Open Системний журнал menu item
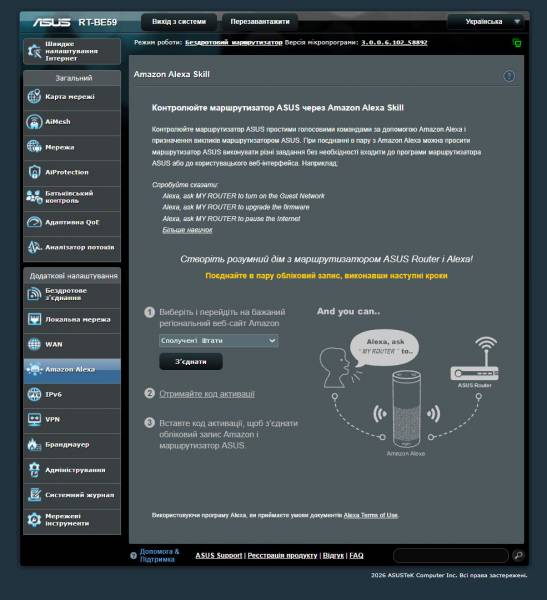This screenshot has width=547, height=600. coord(72,495)
